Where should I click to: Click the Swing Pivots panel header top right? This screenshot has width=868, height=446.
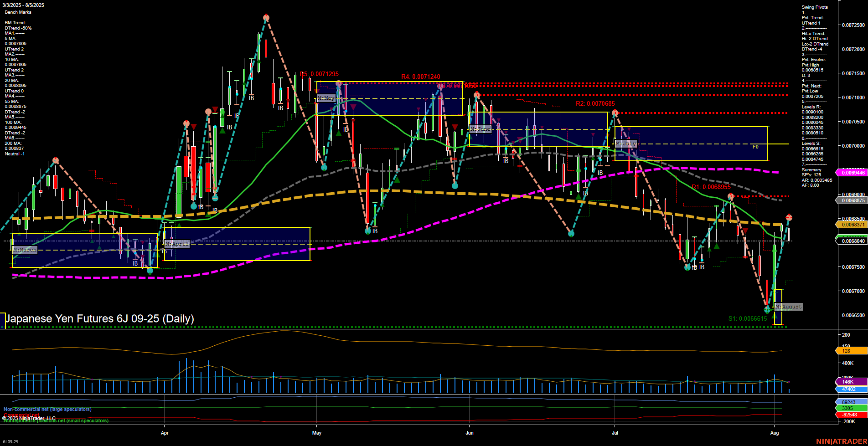[815, 7]
